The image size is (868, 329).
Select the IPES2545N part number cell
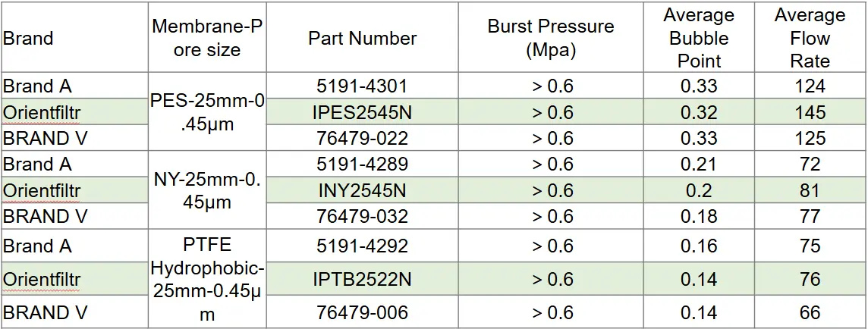coord(362,112)
